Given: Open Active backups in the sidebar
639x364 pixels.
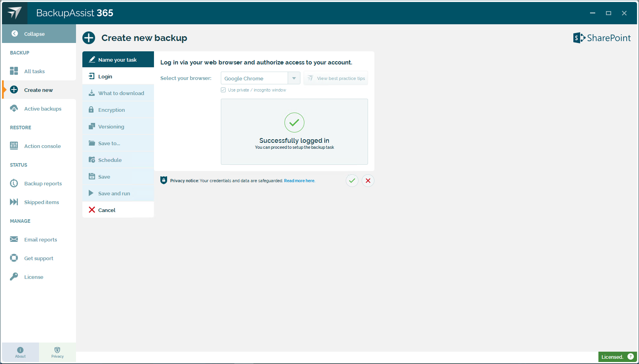Looking at the screenshot, I should (x=39, y=109).
